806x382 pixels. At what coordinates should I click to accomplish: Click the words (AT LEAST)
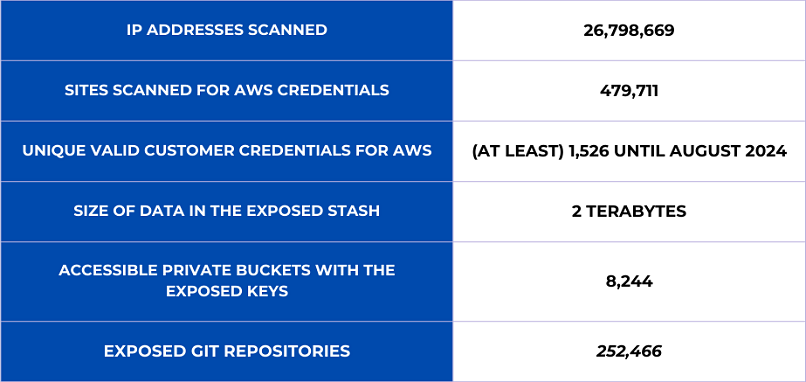(x=518, y=151)
